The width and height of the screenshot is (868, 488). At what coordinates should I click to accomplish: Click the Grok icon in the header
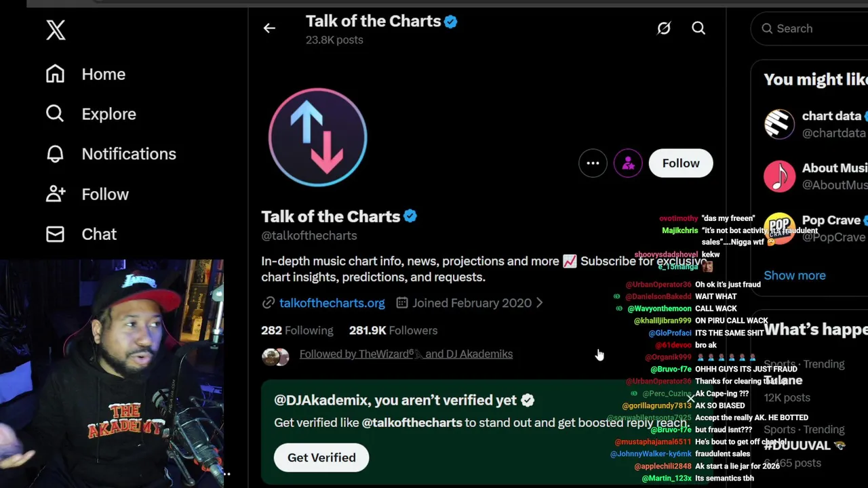[x=663, y=28]
